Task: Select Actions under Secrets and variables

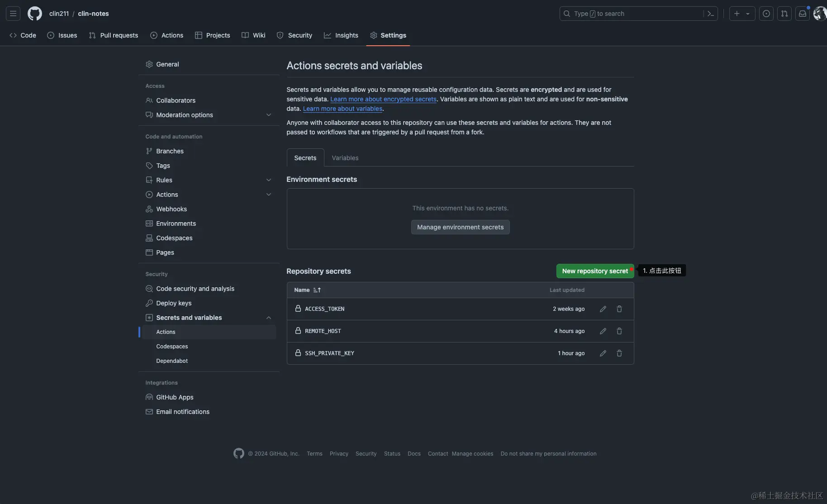Action: [x=209, y=332]
